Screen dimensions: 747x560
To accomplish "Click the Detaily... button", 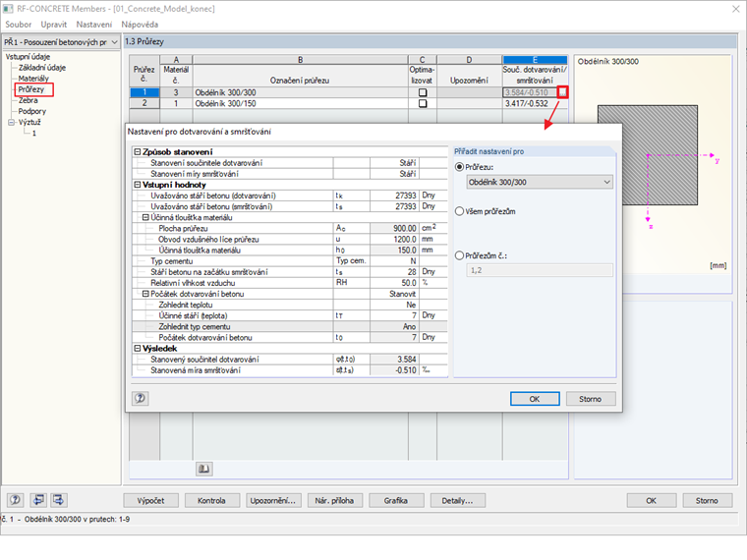I will coord(457,500).
